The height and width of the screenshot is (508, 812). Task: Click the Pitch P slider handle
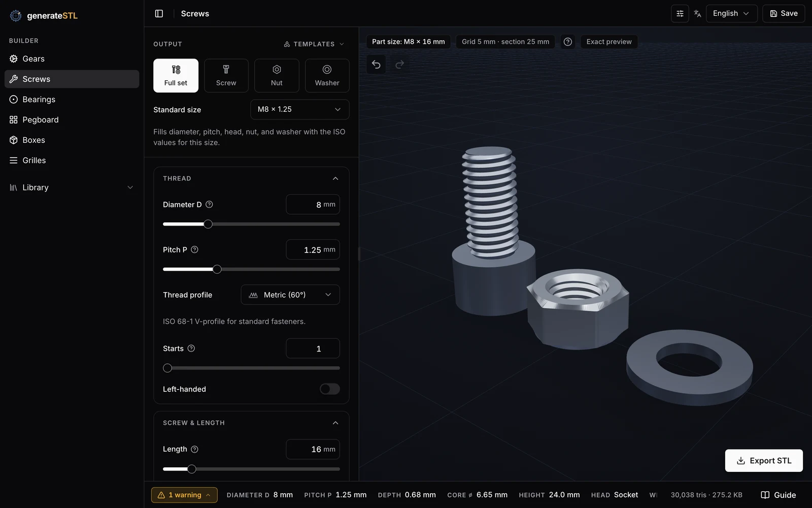tap(217, 269)
